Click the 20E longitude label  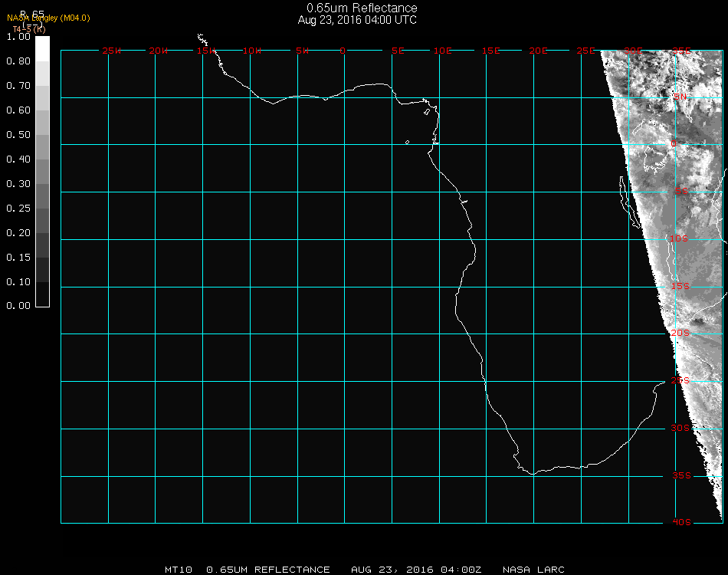tap(538, 51)
